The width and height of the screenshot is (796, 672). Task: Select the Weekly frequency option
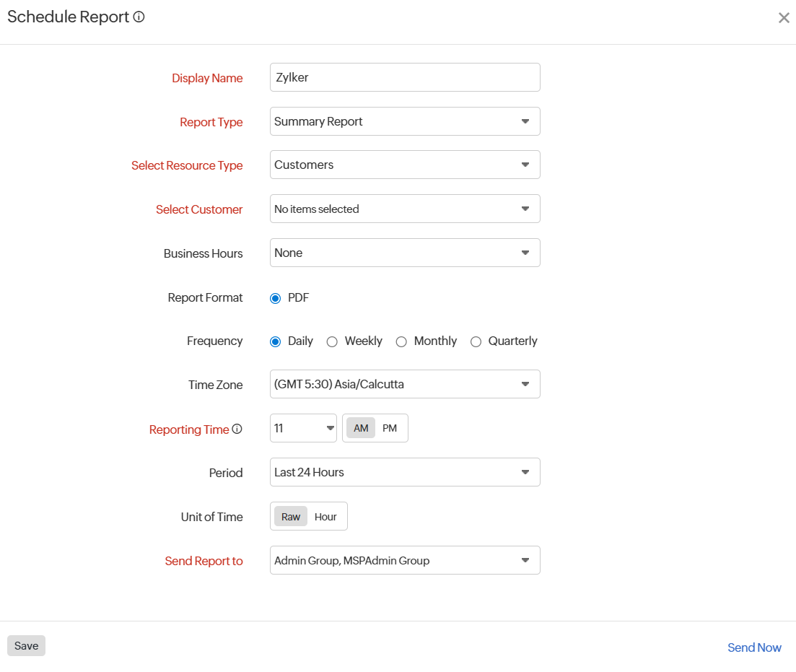coord(332,341)
